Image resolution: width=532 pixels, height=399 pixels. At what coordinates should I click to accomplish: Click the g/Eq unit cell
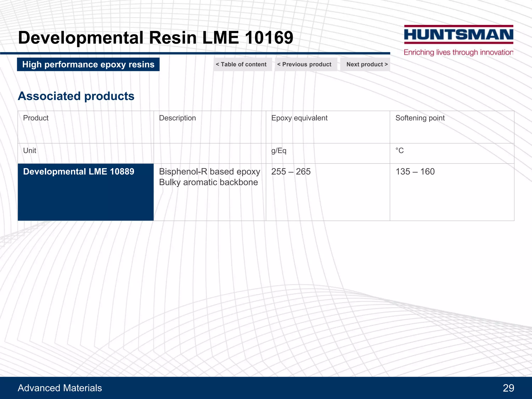[279, 151]
